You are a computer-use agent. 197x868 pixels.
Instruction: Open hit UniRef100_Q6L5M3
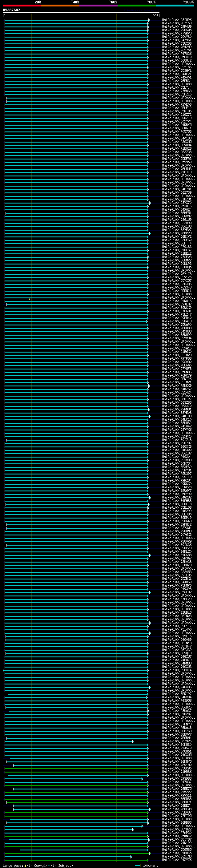click(176, 169)
